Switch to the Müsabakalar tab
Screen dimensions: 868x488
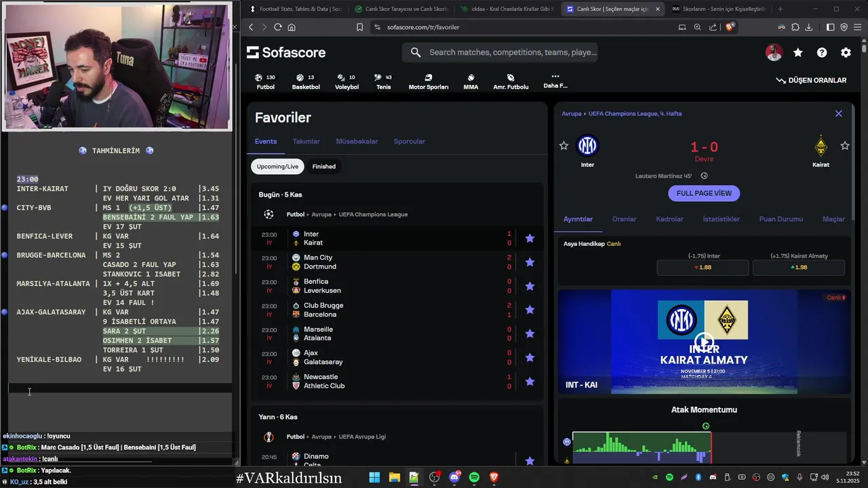pyautogui.click(x=357, y=142)
